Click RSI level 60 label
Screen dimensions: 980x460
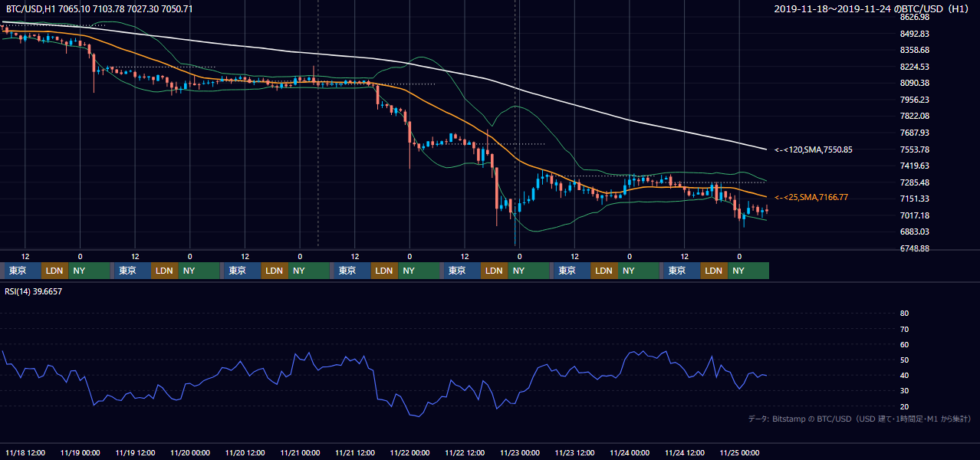tap(904, 344)
